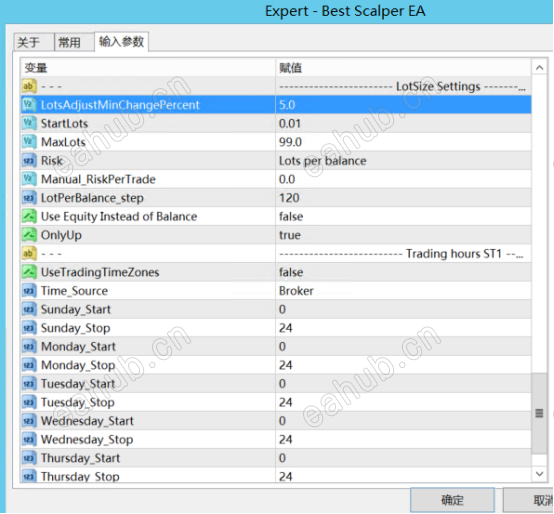
Task: Click the scrollbar up arrow
Action: point(539,67)
